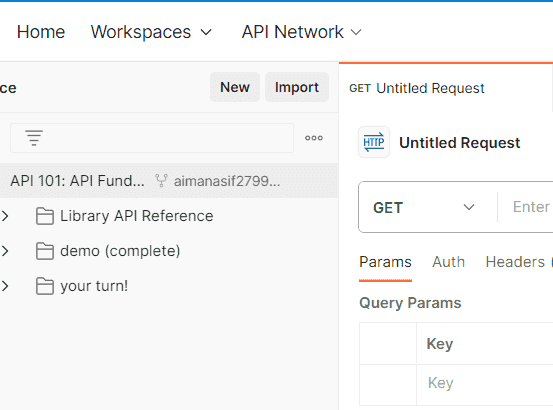Screen dimensions: 553x410
Task: Switch to the Auth tab
Action: [x=448, y=262]
